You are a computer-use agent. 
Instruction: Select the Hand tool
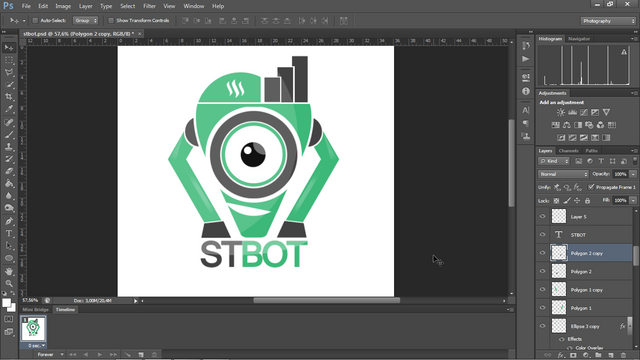tap(9, 271)
